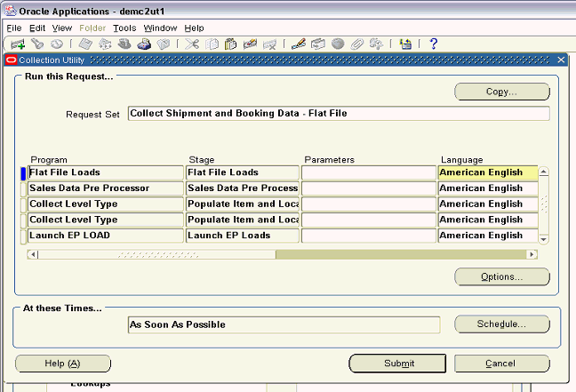The image size is (576, 392).
Task: Click the Clear Record eraser icon
Action: pos(250,44)
